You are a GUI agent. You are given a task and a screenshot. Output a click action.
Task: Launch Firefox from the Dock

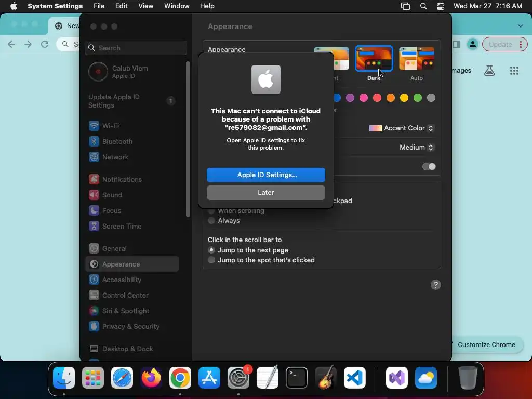151,378
